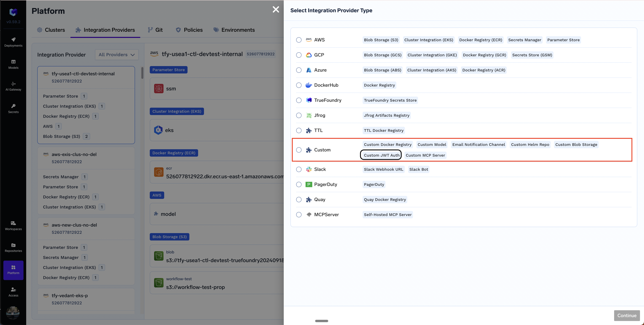Click the eks Kubernetes icon
The width and height of the screenshot is (644, 325).
(158, 130)
